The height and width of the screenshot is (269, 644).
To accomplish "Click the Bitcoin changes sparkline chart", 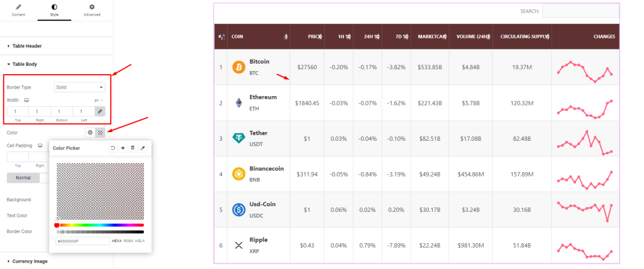I will [586, 72].
